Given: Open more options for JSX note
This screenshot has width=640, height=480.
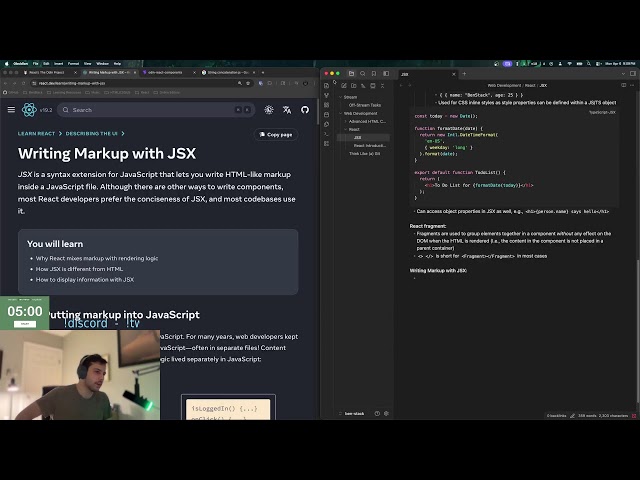Looking at the screenshot, I should 632,85.
